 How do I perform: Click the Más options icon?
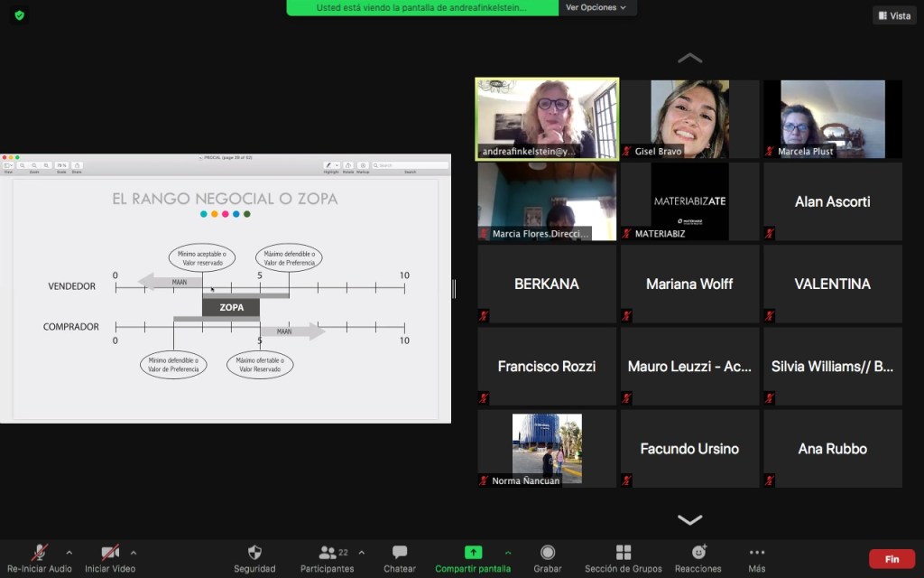pos(757,553)
